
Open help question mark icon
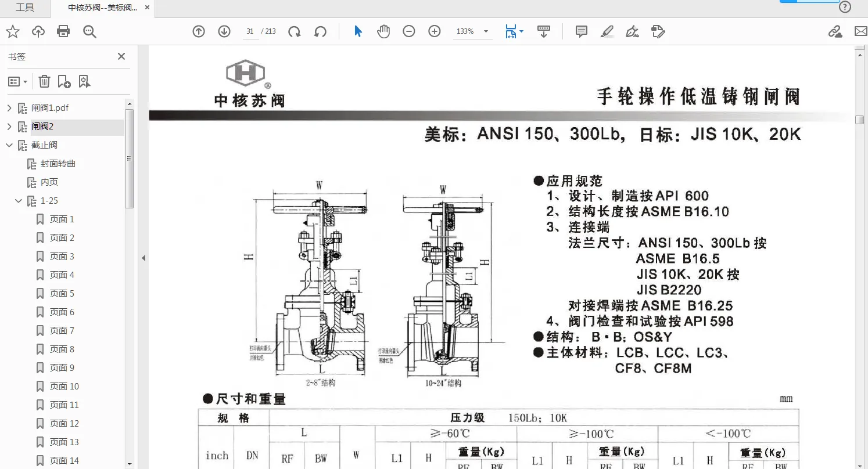pos(845,8)
